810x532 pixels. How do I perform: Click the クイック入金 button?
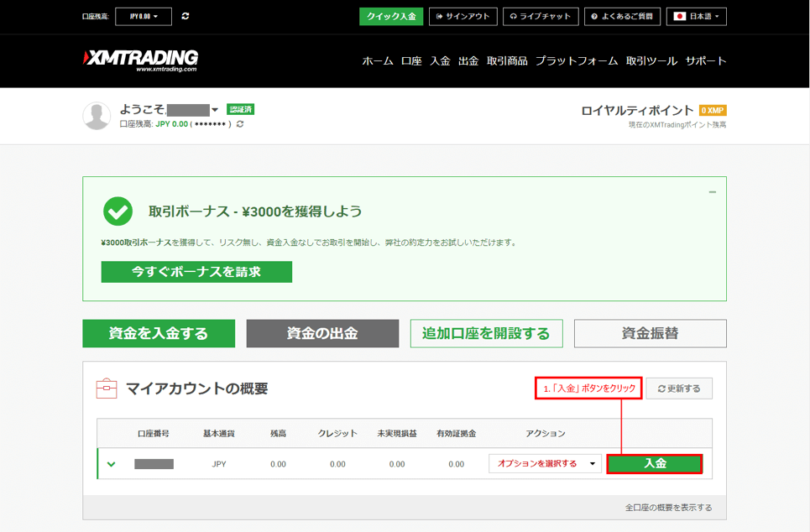tap(391, 16)
